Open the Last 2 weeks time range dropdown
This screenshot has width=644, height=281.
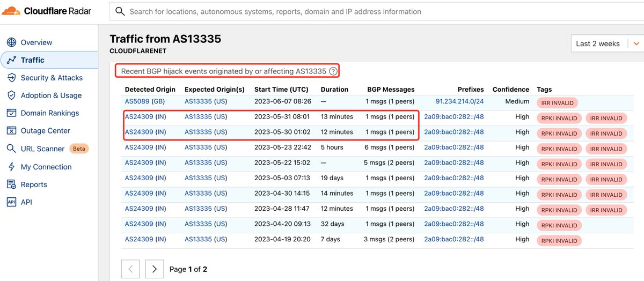[608, 44]
